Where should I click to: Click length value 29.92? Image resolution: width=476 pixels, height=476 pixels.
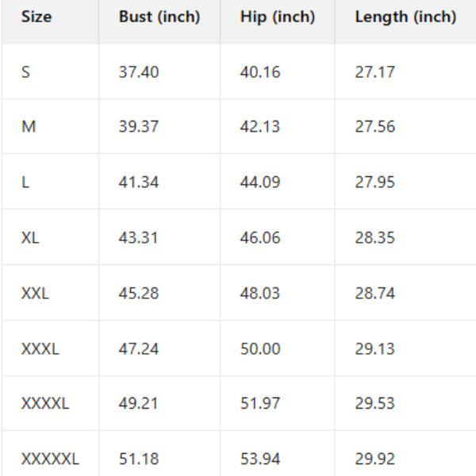pos(374,459)
